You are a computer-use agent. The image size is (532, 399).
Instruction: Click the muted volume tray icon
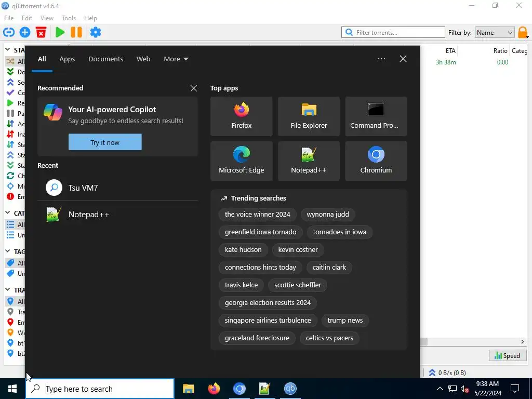click(x=465, y=389)
